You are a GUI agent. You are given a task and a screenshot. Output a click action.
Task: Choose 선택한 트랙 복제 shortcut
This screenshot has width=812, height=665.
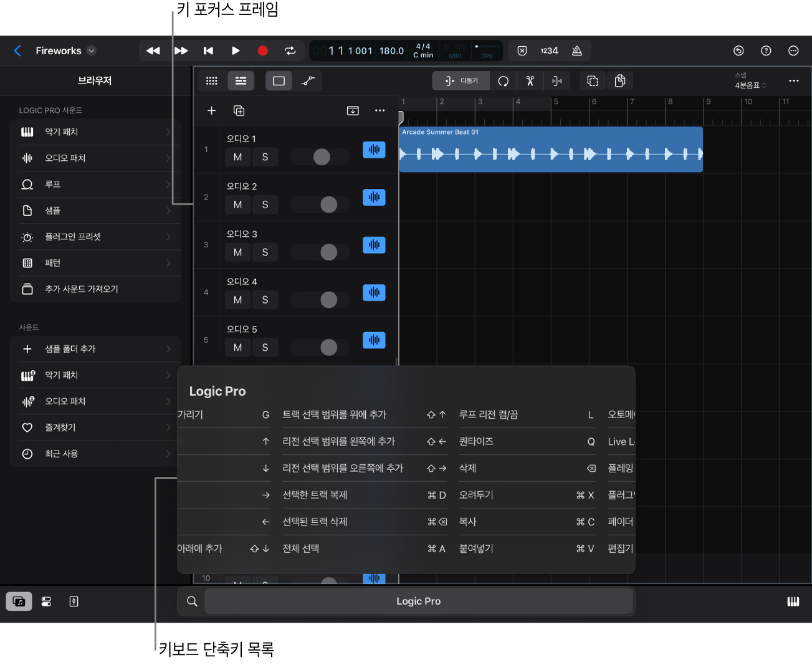click(365, 495)
